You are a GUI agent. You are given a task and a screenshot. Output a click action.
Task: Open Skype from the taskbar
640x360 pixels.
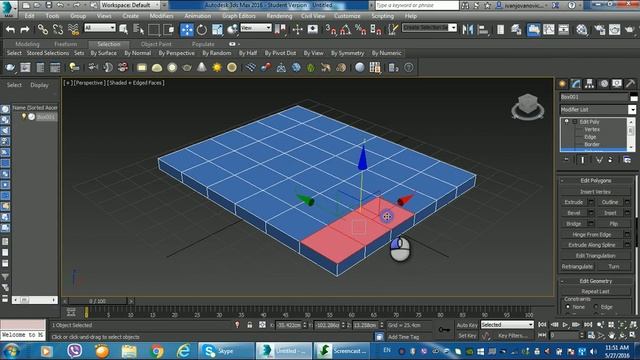(x=226, y=351)
